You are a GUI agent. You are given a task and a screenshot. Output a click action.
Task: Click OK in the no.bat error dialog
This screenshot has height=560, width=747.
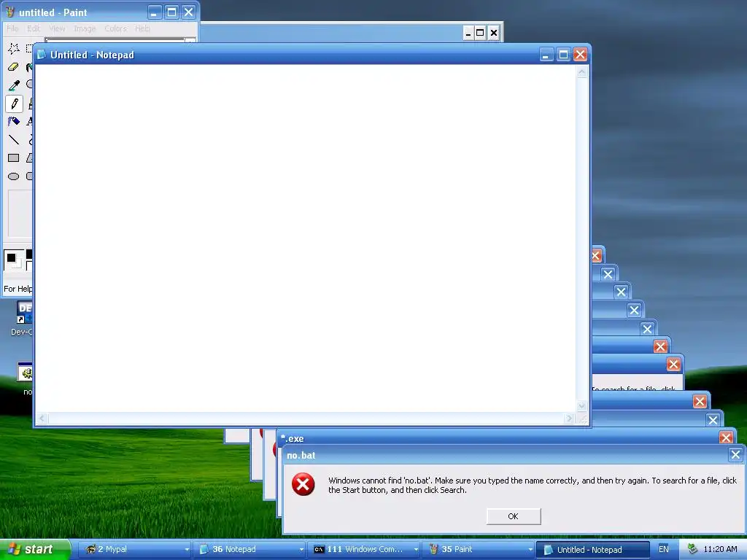513,516
